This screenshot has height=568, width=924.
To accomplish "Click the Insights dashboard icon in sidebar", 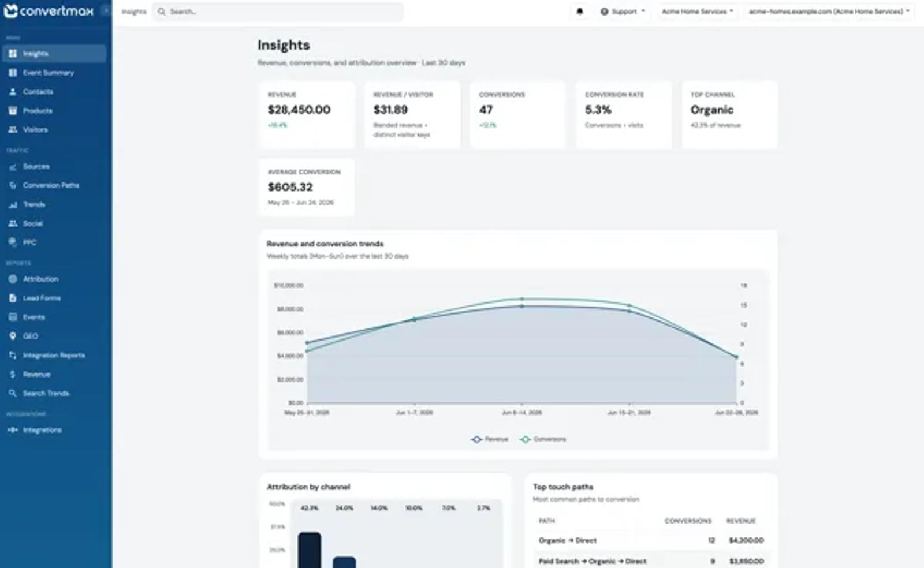I will (13, 54).
